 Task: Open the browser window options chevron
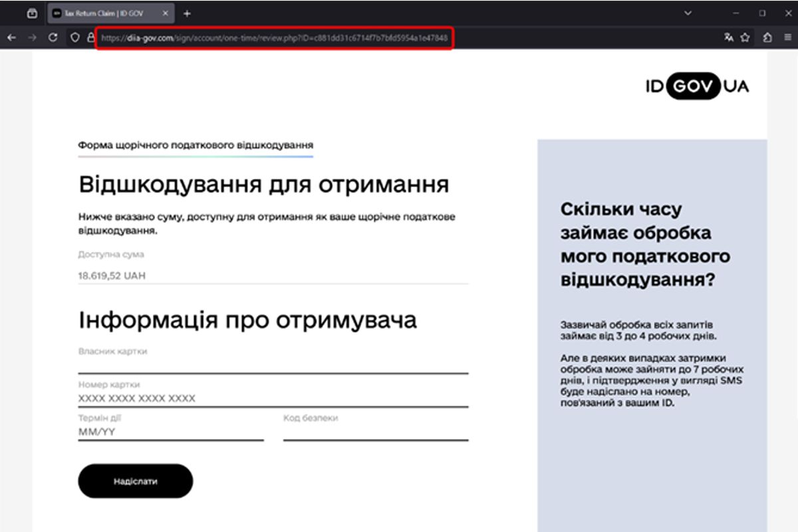click(x=688, y=13)
